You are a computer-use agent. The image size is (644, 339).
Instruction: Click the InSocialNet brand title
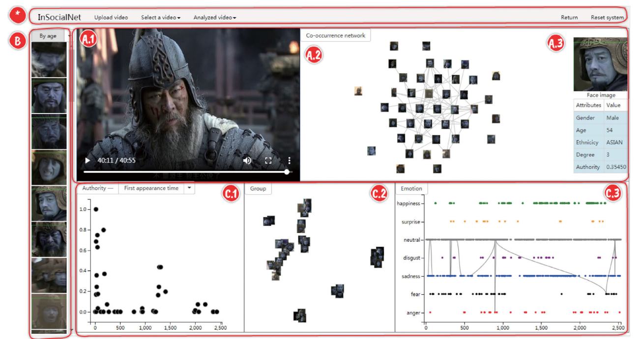coord(59,18)
